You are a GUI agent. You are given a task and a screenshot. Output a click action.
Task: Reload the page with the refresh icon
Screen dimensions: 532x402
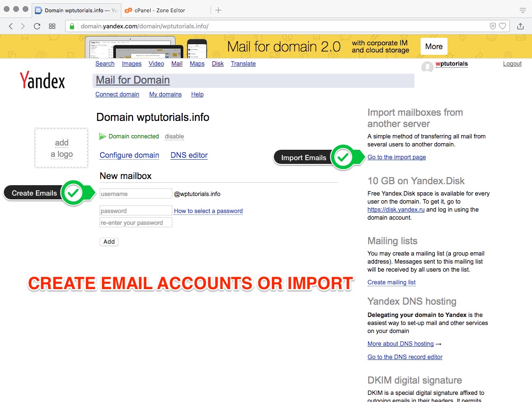pyautogui.click(x=37, y=26)
